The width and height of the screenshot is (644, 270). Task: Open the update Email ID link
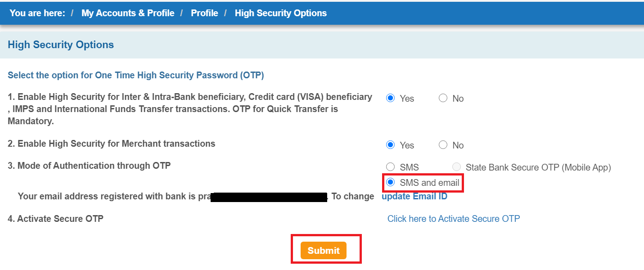pos(414,196)
